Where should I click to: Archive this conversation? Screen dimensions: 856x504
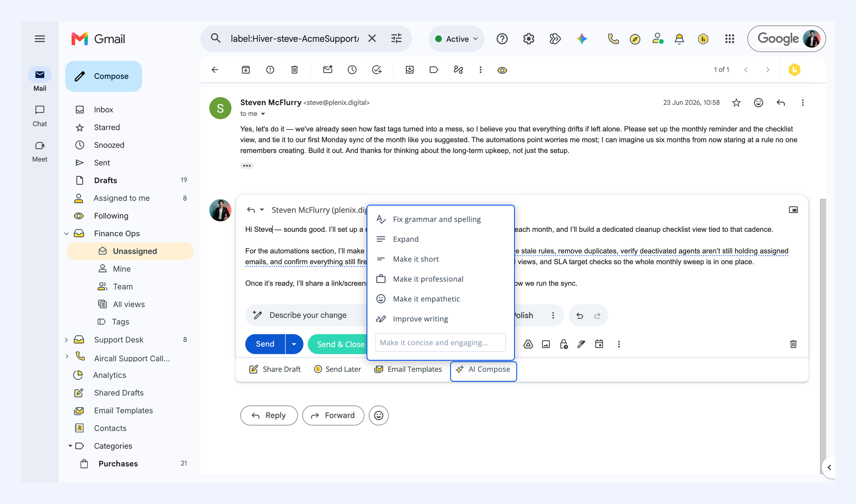[246, 70]
